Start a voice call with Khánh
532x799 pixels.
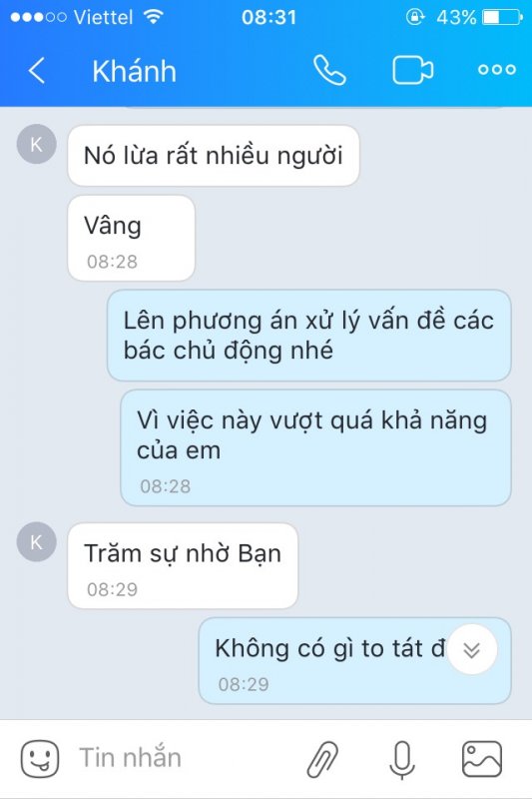pyautogui.click(x=330, y=70)
